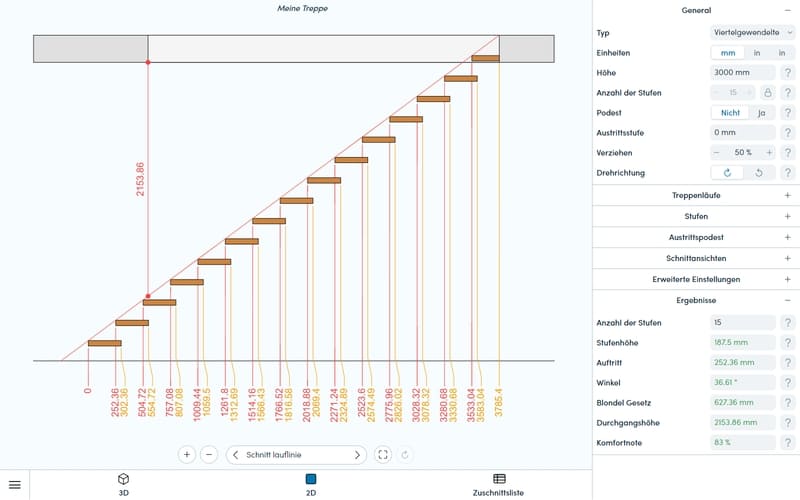
Task: Select mm units
Action: [x=728, y=53]
